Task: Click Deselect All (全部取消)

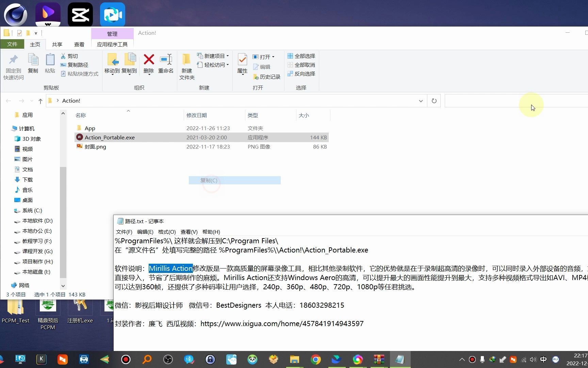Action: [301, 65]
